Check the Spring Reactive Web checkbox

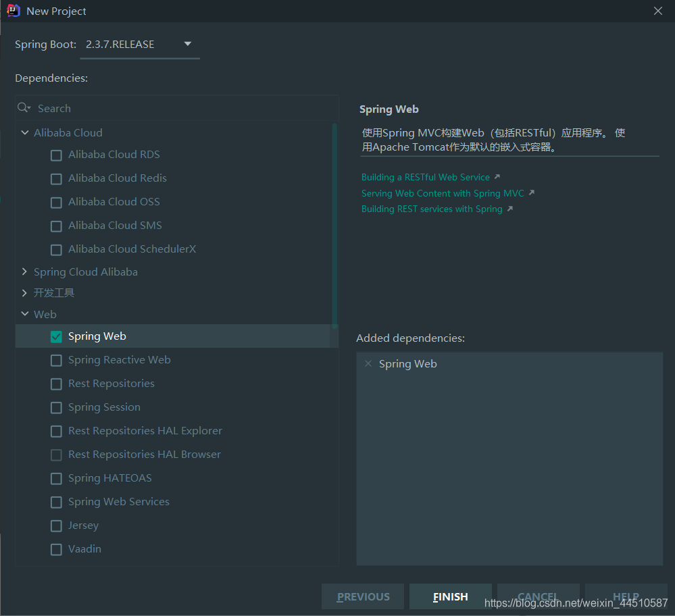pos(56,360)
